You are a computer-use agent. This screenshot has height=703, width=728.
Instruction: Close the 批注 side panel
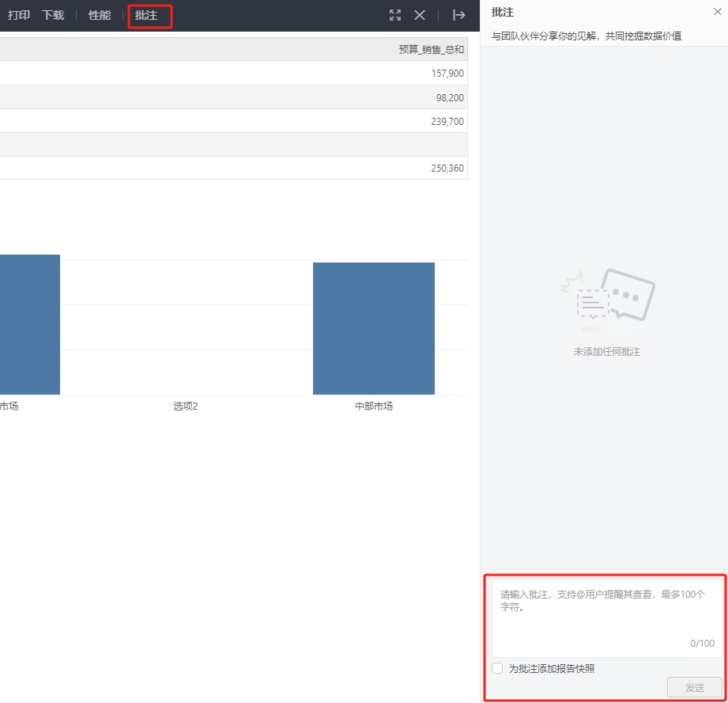coord(716,12)
